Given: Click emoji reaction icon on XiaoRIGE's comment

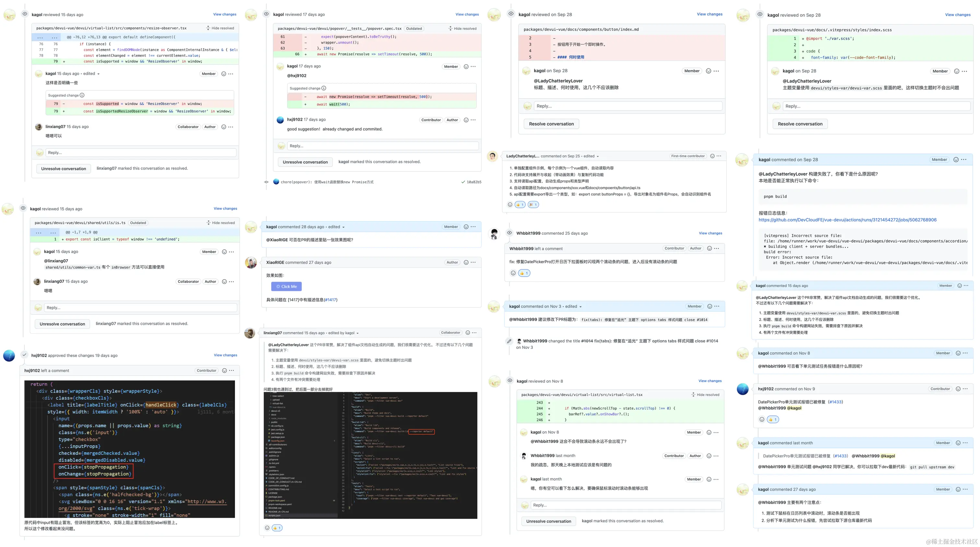Looking at the screenshot, I should (466, 262).
